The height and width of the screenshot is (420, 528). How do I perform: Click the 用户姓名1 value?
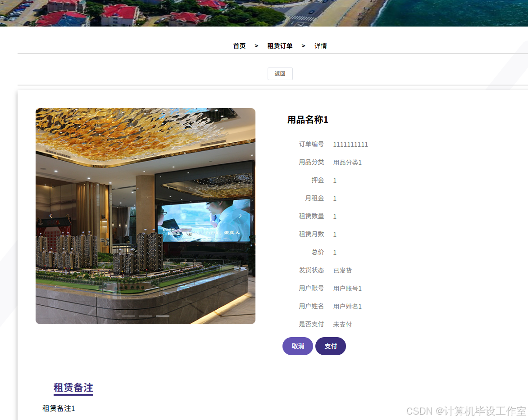[347, 306]
